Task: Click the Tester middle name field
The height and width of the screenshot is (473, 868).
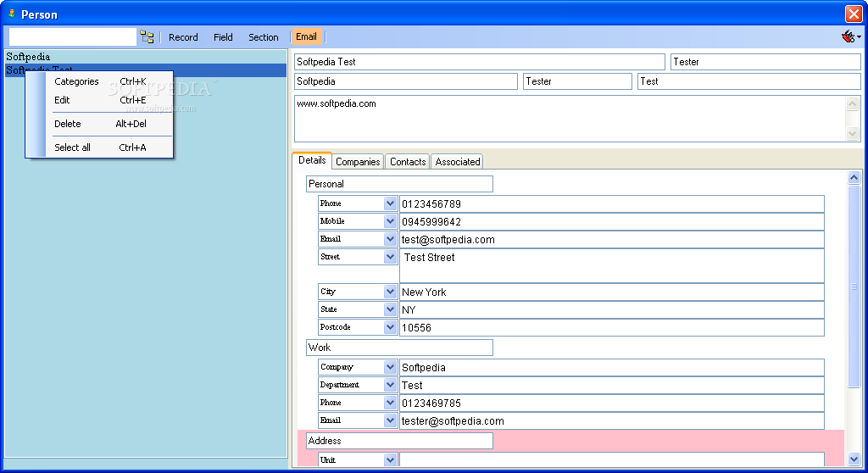Action: [x=577, y=81]
